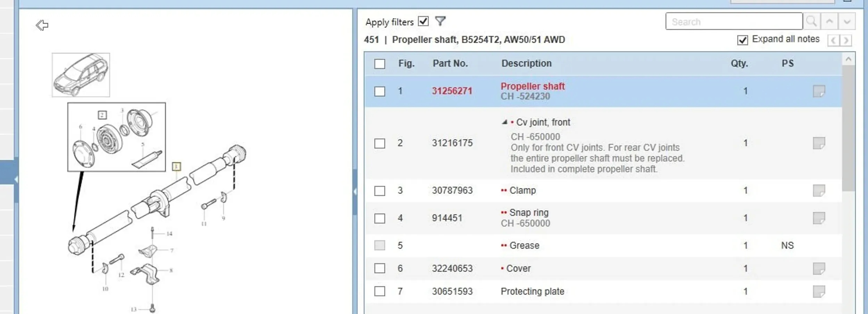Check the select-all box in table header
This screenshot has height=314, width=868.
pyautogui.click(x=379, y=64)
